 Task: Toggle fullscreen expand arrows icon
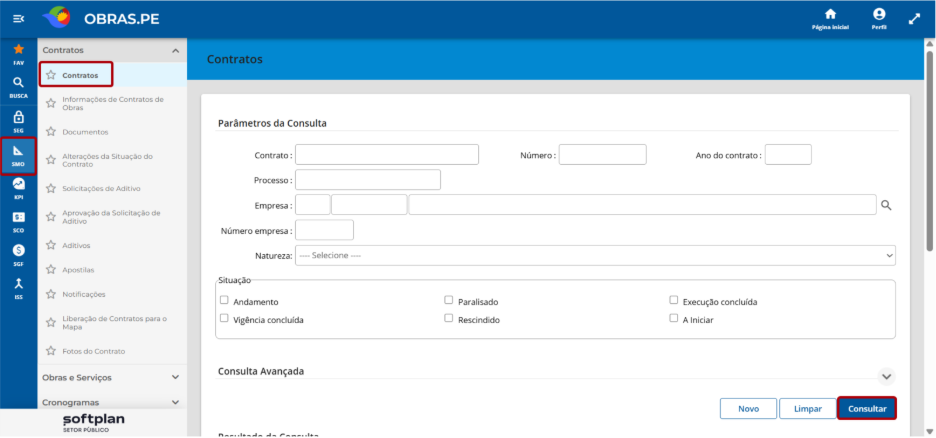click(915, 18)
